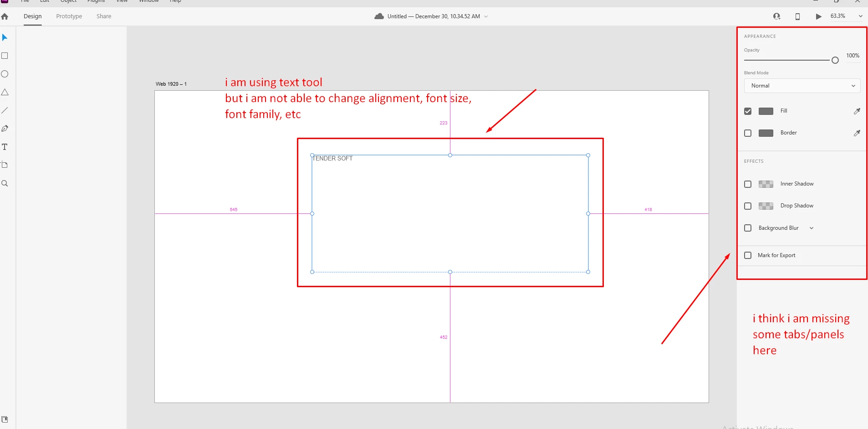Viewport: 868px width, 429px height.
Task: Select the Line tool
Action: (x=5, y=110)
